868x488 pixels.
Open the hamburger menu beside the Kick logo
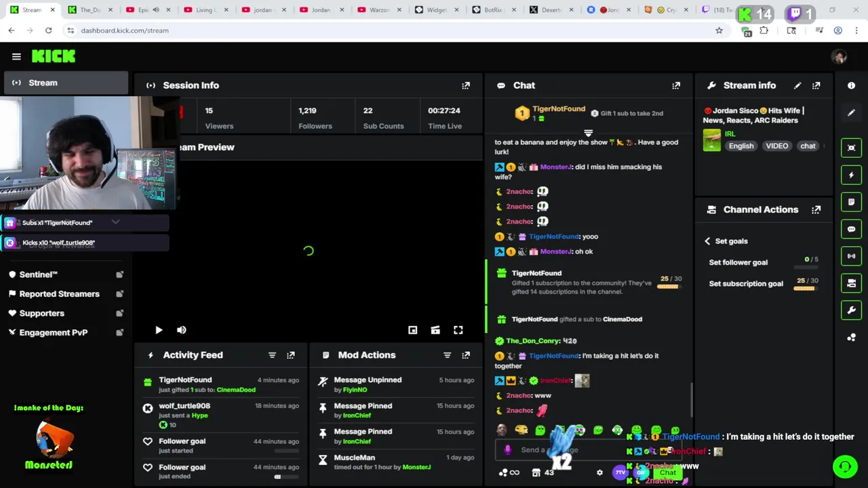16,57
